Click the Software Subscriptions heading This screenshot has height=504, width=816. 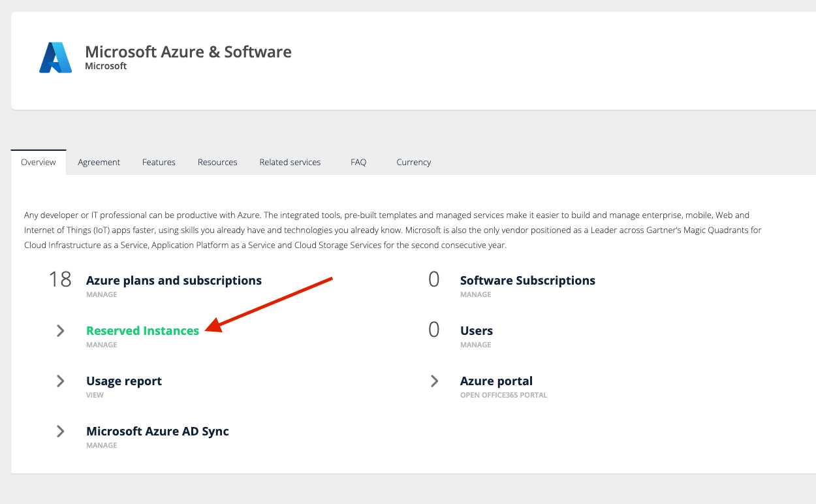coord(527,281)
